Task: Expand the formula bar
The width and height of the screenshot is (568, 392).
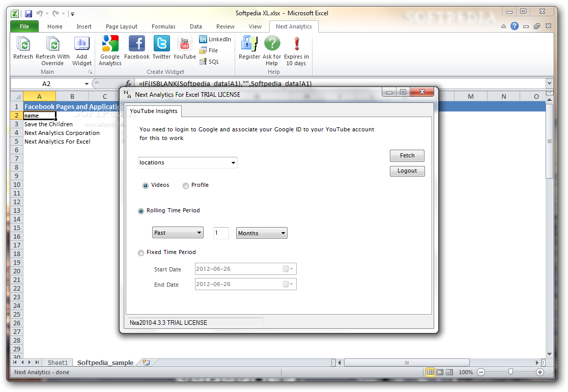Action: pyautogui.click(x=549, y=83)
